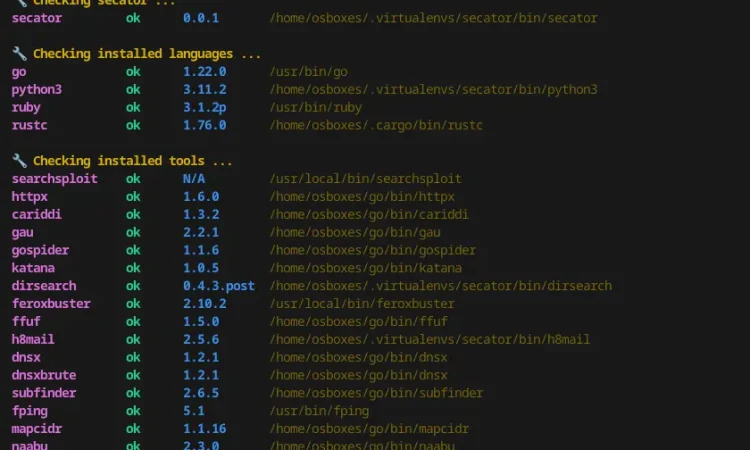Click the tool name 'mapcidr'

point(37,429)
